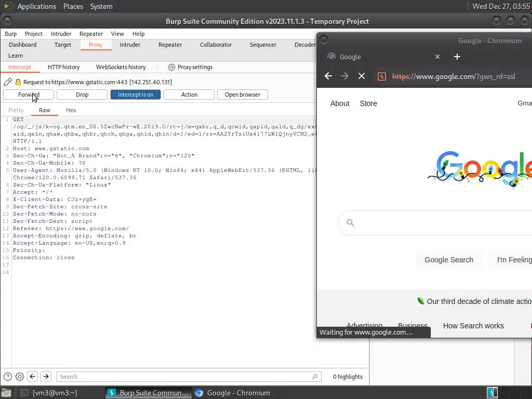Open the Applications menu icon in top panel
532x399 pixels.
[8, 6]
